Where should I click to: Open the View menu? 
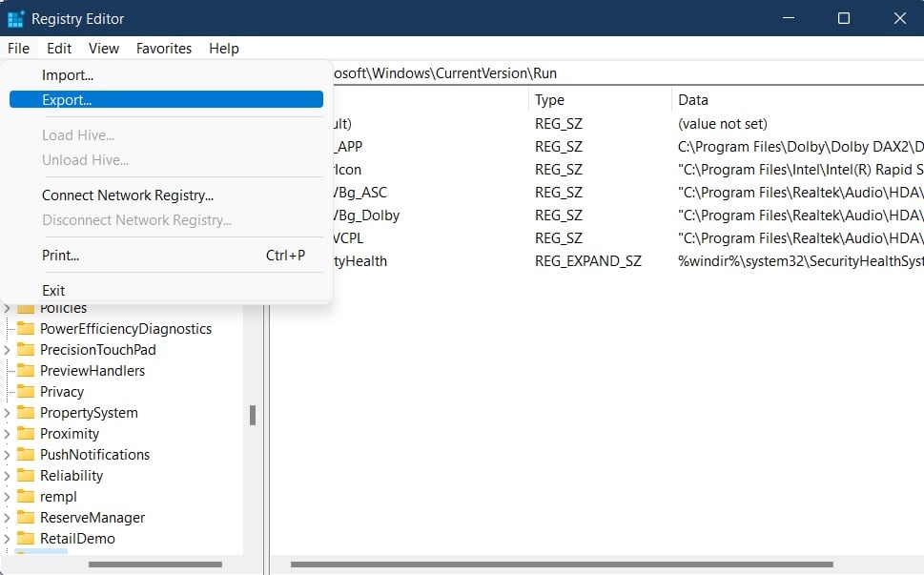(104, 49)
